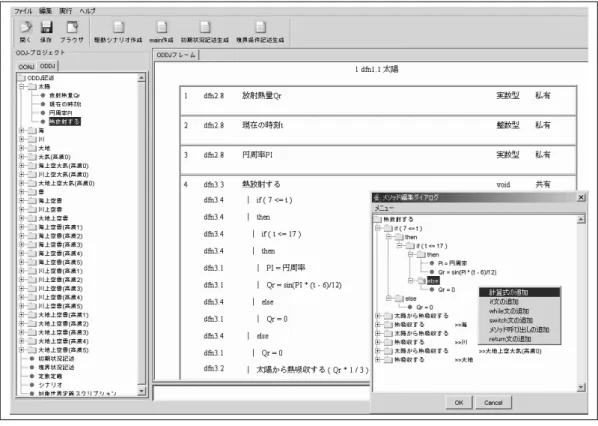This screenshot has width=598, height=426.
Task: Click the 開く (open) toolbar icon
Action: click(26, 27)
